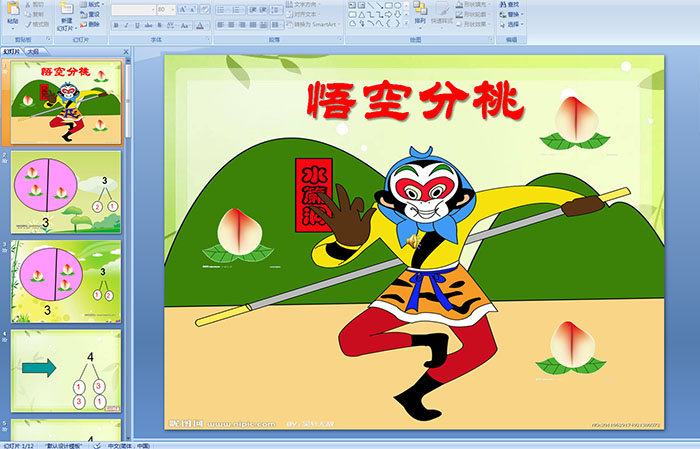Click the Paste (粘贴) clipboard icon
The height and width of the screenshot is (449, 700).
pyautogui.click(x=13, y=9)
